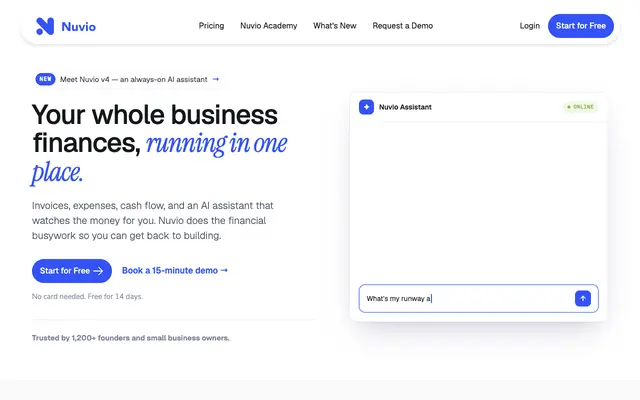Open Meet Nuvio v4 announcement link
The height and width of the screenshot is (400, 640).
point(128,79)
